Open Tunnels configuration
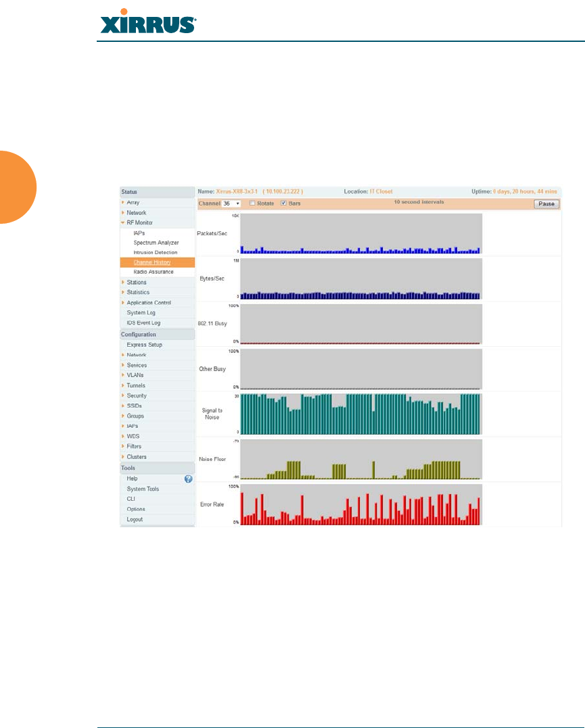 click(136, 385)
